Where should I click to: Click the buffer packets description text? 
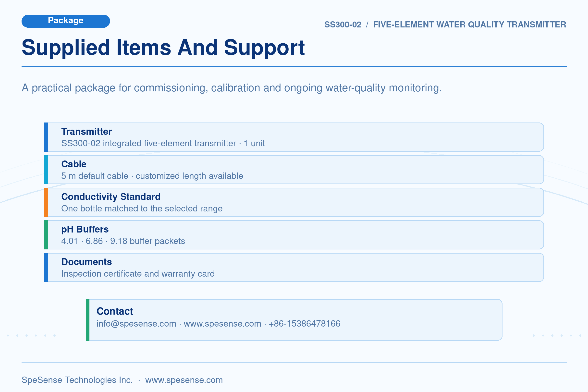pyautogui.click(x=123, y=241)
